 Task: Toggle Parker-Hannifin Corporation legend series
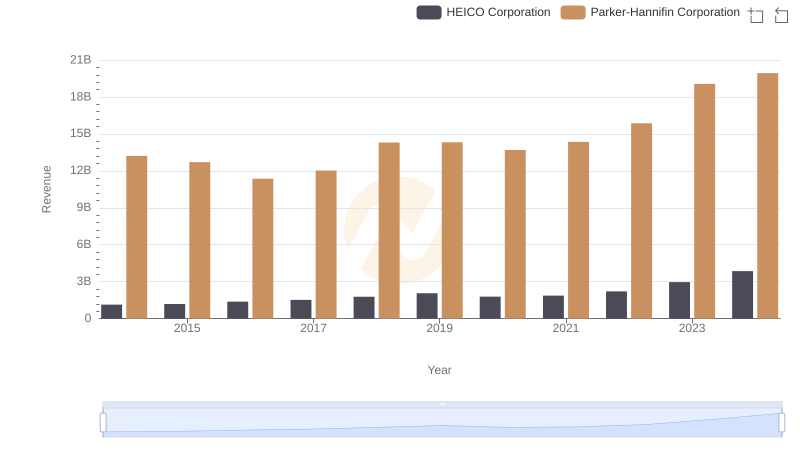click(650, 12)
